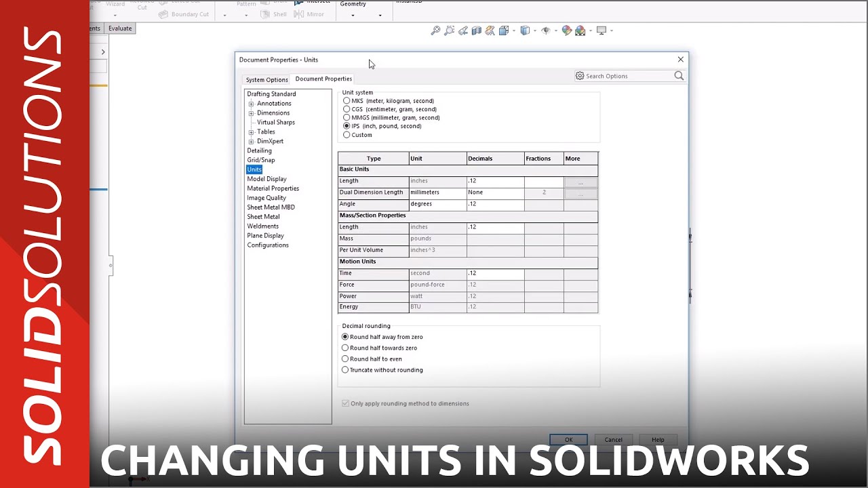Open Display Style dropdown arrow
The image size is (868, 488).
[x=535, y=30]
